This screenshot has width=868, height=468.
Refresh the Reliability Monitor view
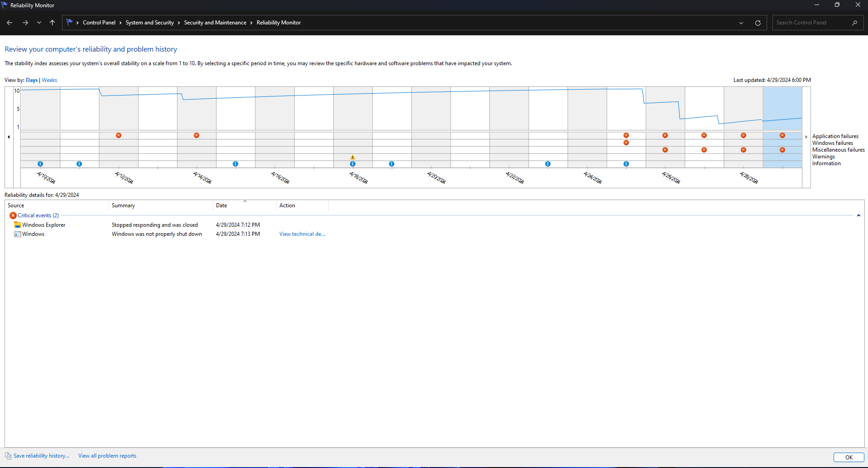tap(758, 23)
